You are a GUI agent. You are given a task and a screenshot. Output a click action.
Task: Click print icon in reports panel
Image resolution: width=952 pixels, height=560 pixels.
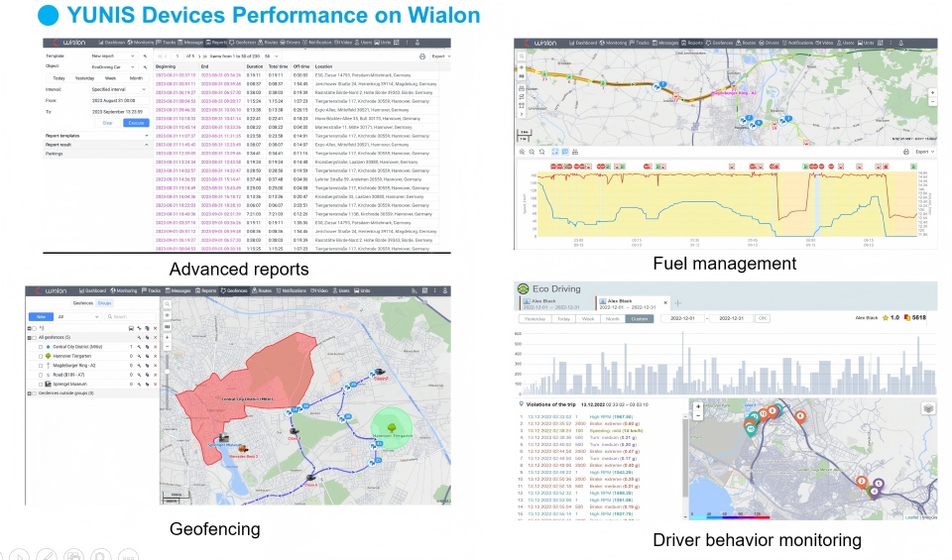tap(422, 56)
